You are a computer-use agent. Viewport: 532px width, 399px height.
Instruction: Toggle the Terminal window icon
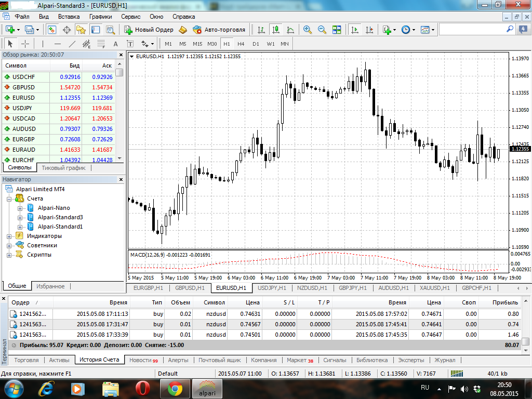pyautogui.click(x=96, y=30)
